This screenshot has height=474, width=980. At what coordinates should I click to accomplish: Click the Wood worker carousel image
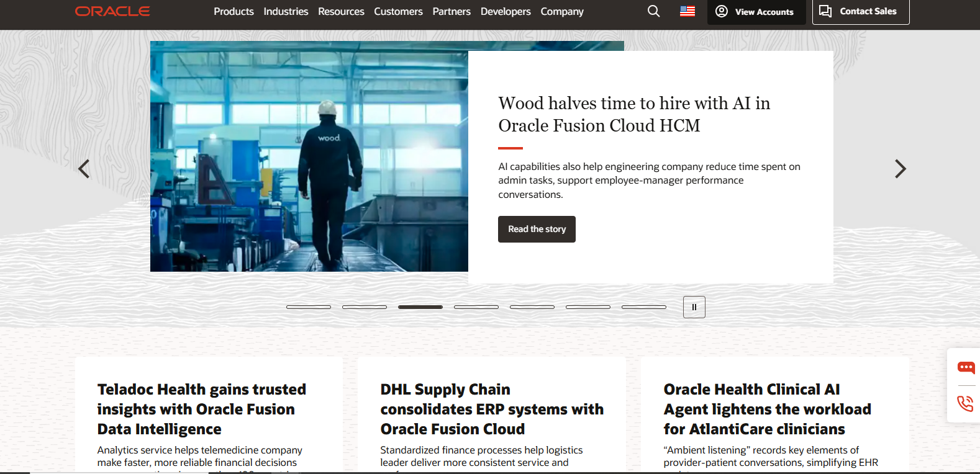pos(309,156)
